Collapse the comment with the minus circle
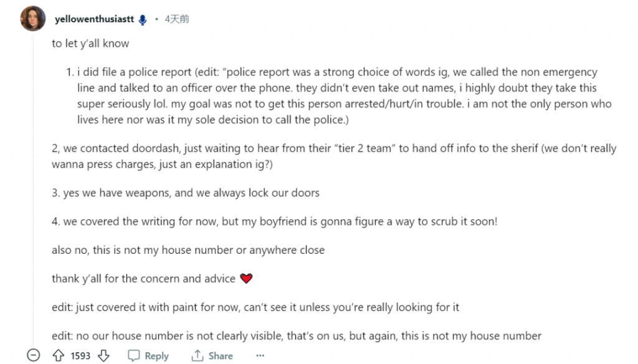This screenshot has width=638, height=364. click(x=34, y=355)
